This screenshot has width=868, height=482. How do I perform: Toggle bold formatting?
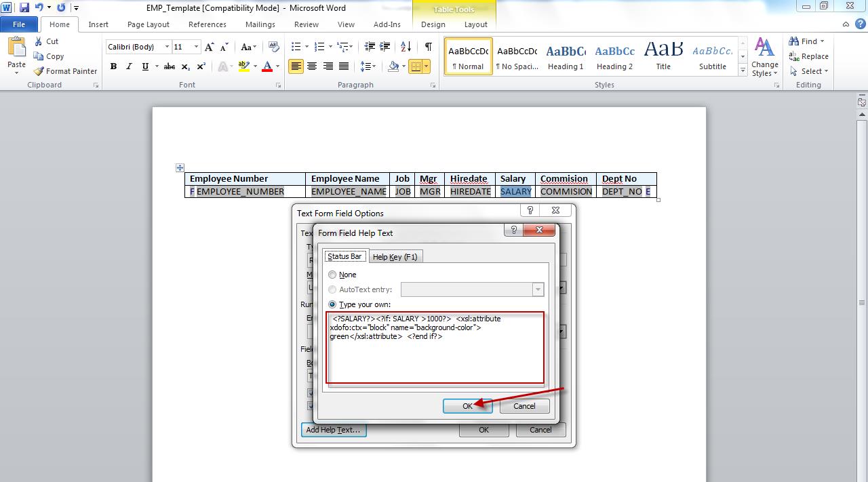click(x=113, y=66)
